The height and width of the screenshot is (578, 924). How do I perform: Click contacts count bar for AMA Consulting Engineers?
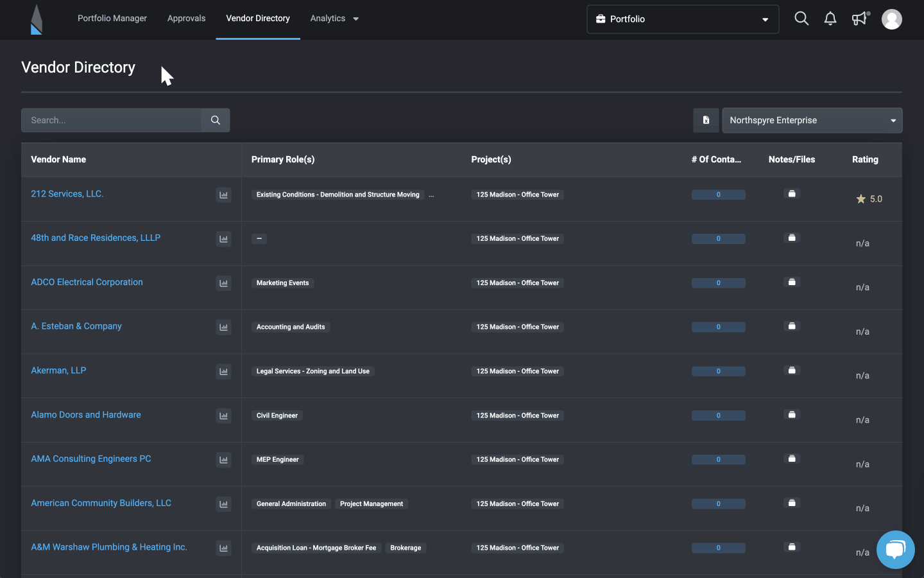[718, 460]
